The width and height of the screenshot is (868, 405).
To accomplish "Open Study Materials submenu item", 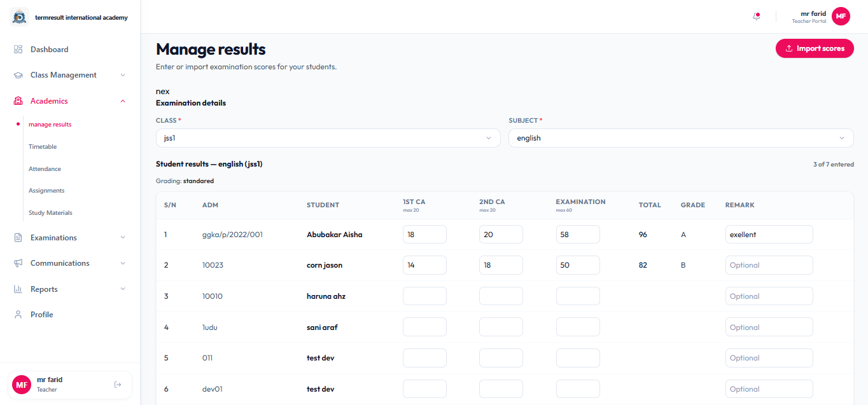I will click(50, 213).
